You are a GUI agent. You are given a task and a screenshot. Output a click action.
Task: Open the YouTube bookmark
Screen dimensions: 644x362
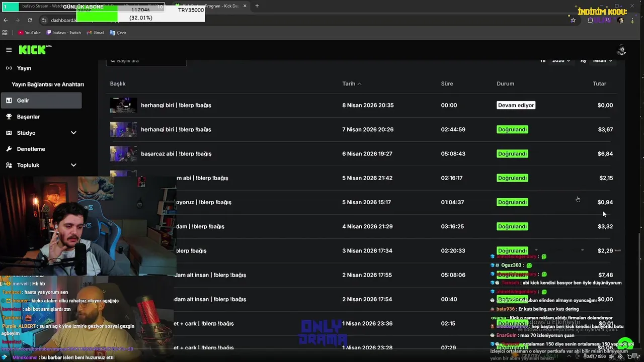(x=29, y=33)
